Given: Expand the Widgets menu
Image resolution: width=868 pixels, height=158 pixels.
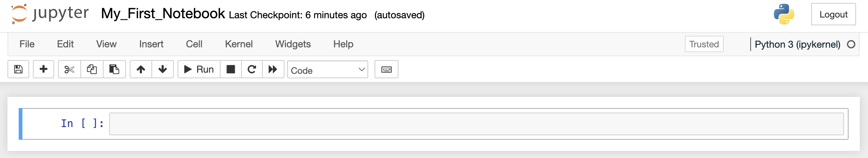Looking at the screenshot, I should [x=293, y=44].
